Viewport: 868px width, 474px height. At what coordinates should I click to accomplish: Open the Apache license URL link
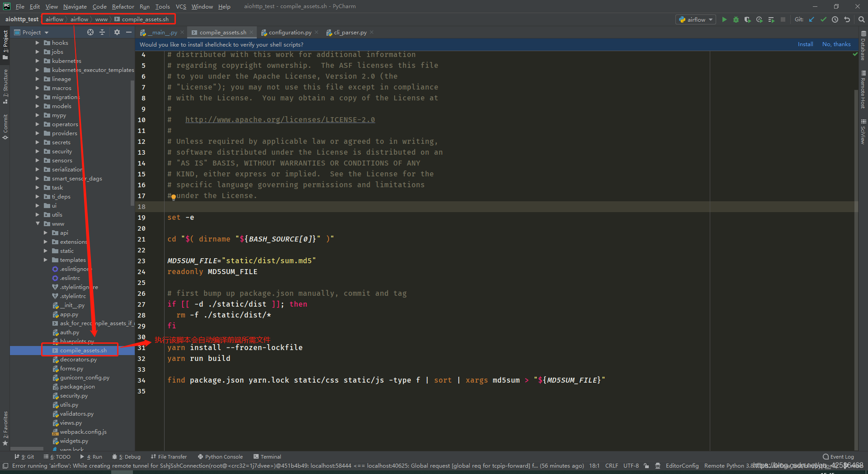pos(280,120)
